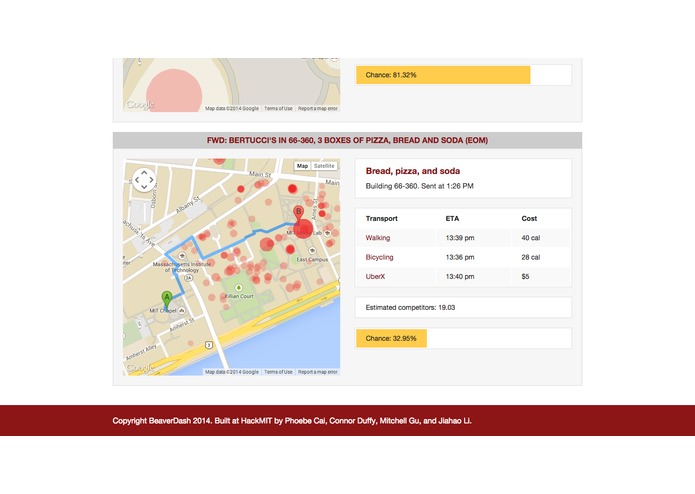Click the large red circle on upper map
Image resolution: width=695 pixels, height=494 pixels.
[x=174, y=91]
